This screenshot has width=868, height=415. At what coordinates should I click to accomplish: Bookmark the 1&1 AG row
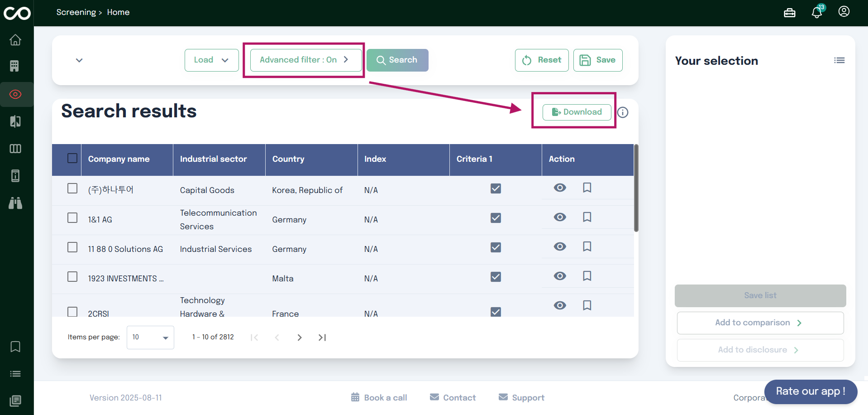click(587, 217)
